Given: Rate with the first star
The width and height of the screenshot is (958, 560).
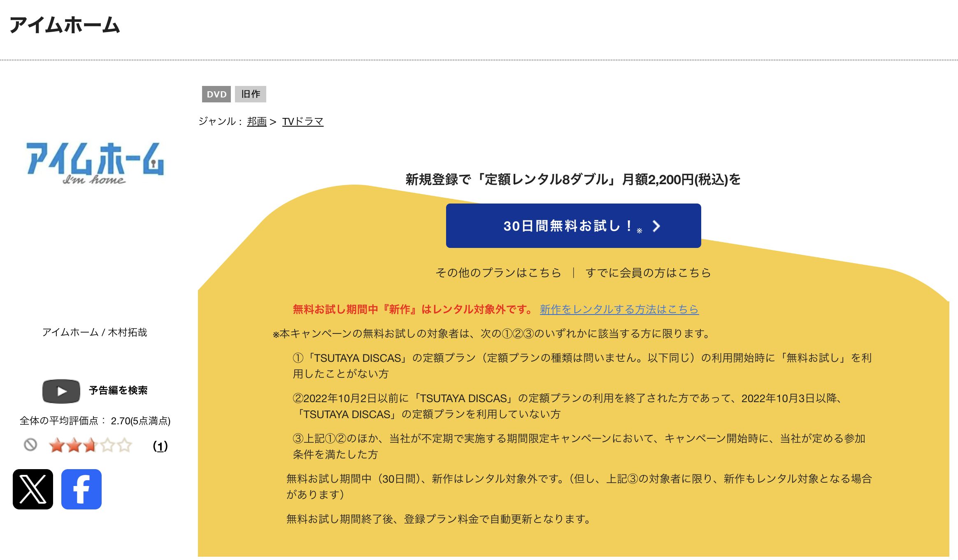Looking at the screenshot, I should point(57,445).
